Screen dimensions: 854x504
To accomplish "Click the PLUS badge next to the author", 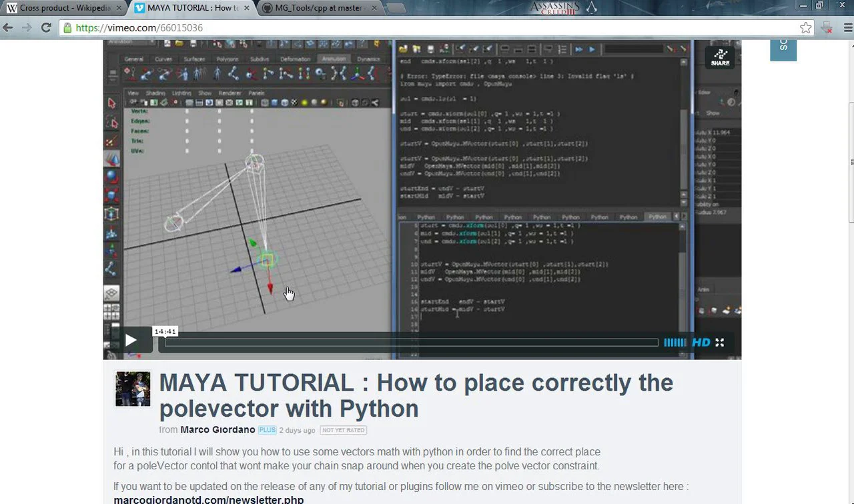I will [x=268, y=430].
